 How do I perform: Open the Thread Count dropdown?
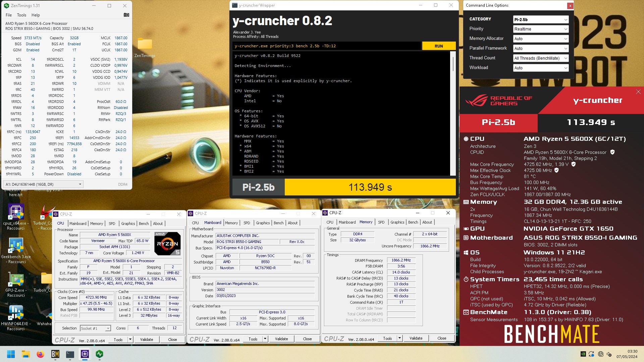541,58
